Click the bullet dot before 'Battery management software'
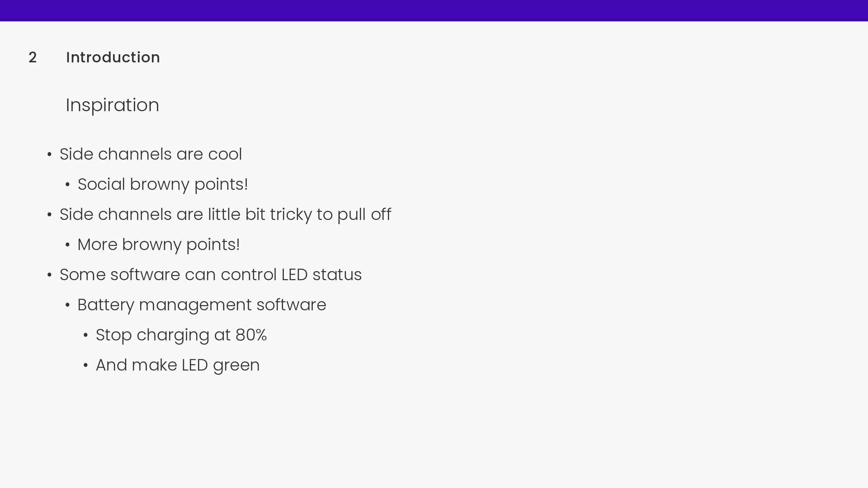Screen dimensions: 868x488 pos(67,306)
